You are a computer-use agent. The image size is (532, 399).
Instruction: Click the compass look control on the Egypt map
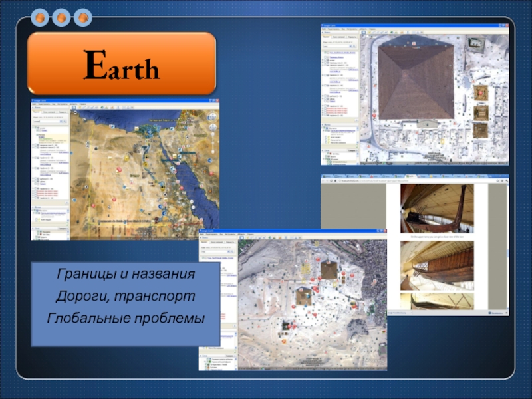(x=212, y=117)
